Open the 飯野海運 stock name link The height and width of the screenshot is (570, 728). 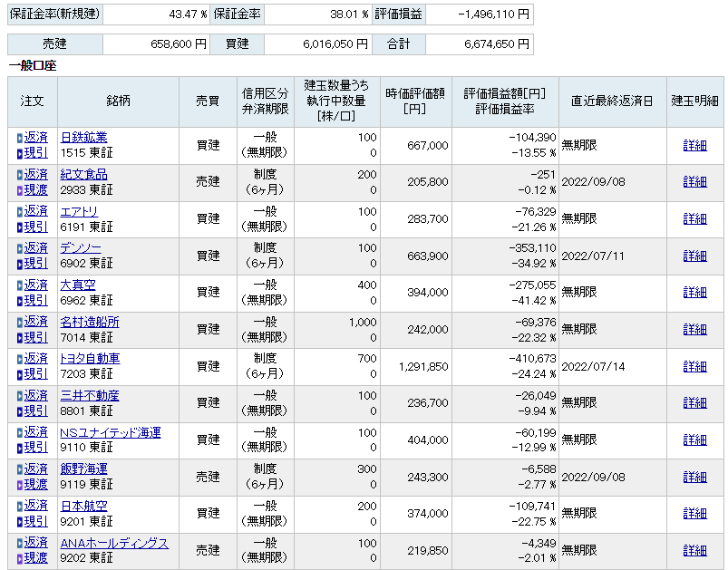tap(83, 469)
